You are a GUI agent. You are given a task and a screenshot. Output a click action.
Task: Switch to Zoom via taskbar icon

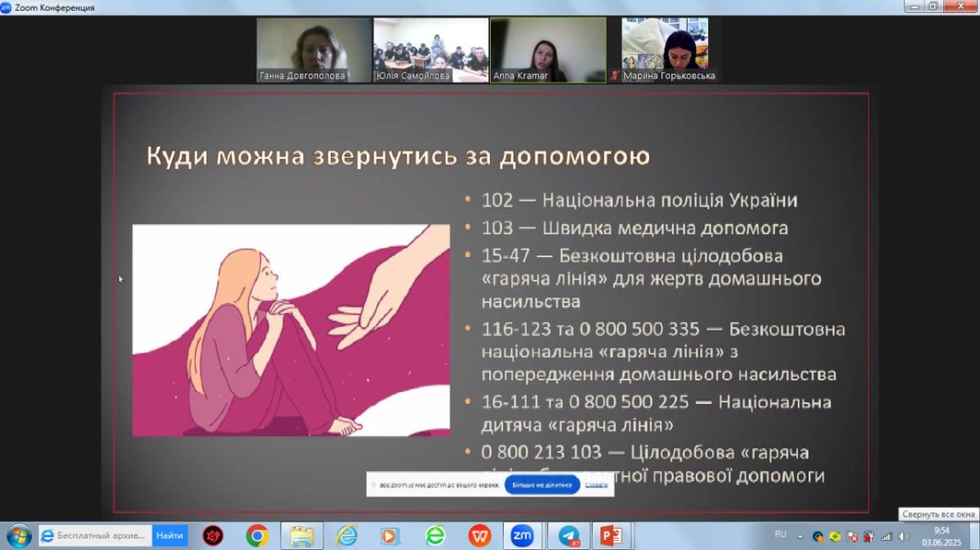pos(523,535)
